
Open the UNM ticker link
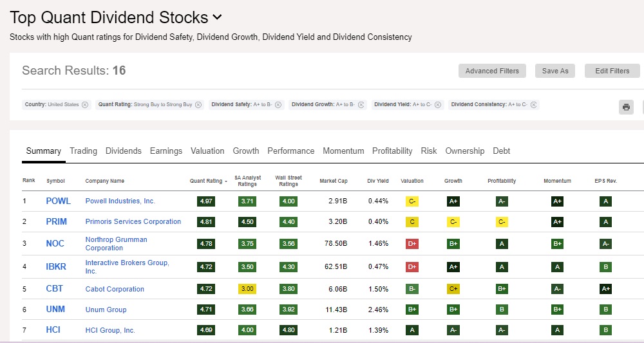tap(55, 310)
